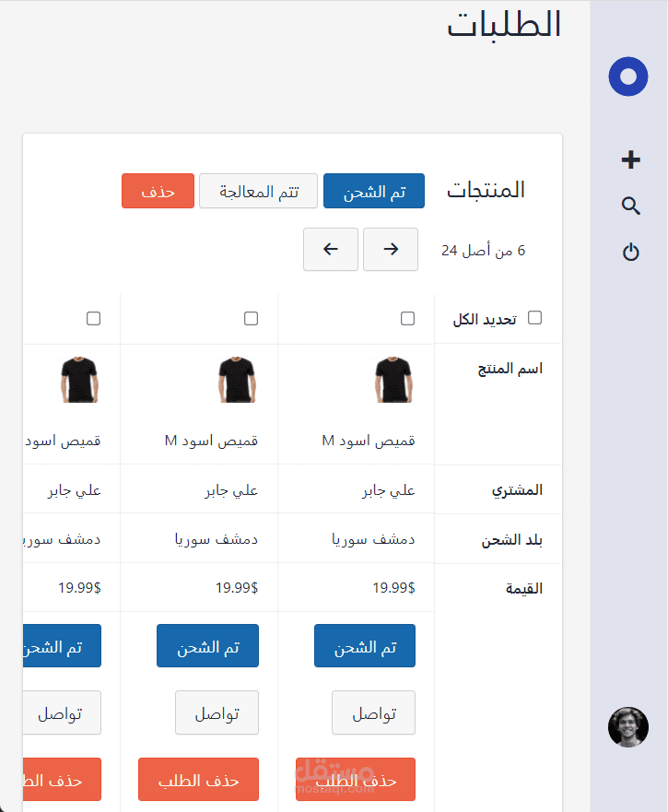Viewport: 668px width, 812px height.
Task: Click the تتم المعالجة button
Action: coord(259,192)
